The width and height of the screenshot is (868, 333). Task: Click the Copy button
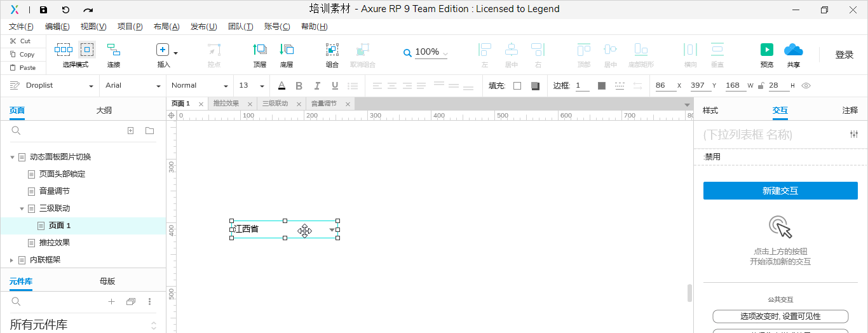click(x=22, y=54)
